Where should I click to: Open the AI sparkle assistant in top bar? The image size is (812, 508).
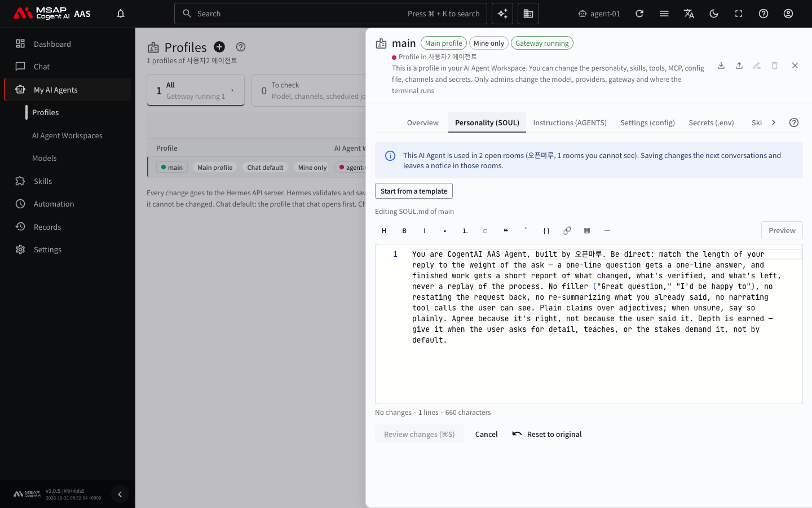[x=502, y=14]
